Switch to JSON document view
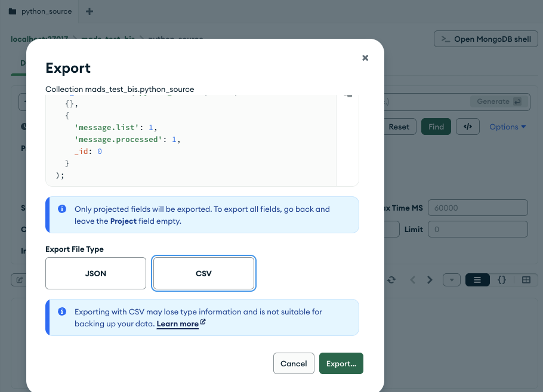543x392 pixels. click(502, 280)
